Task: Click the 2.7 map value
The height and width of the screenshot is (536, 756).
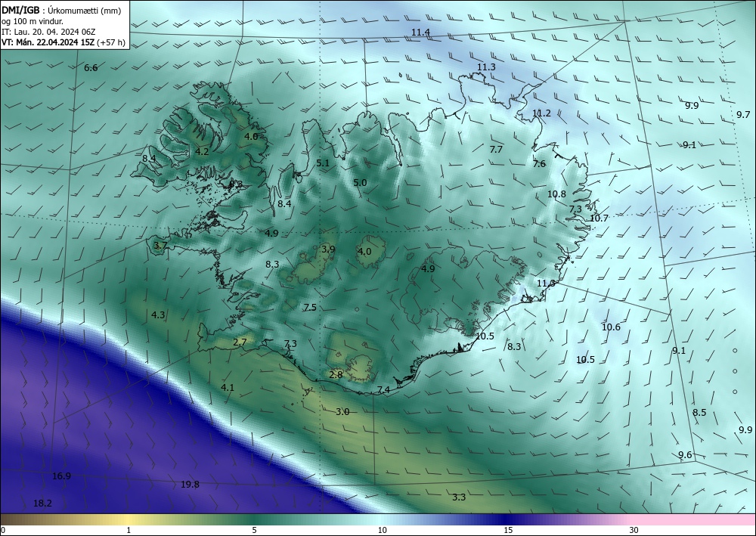Action: click(x=240, y=342)
